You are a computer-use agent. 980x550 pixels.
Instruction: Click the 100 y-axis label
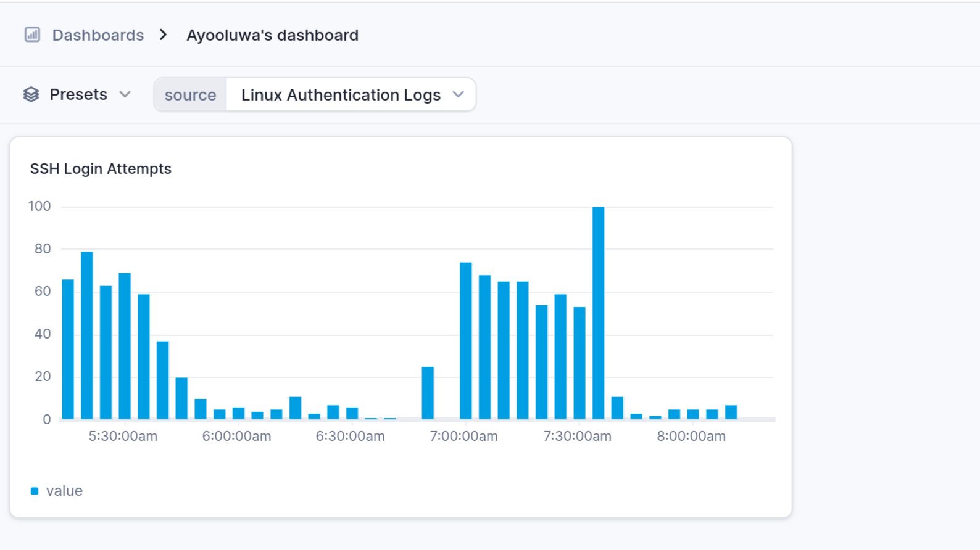coord(39,206)
